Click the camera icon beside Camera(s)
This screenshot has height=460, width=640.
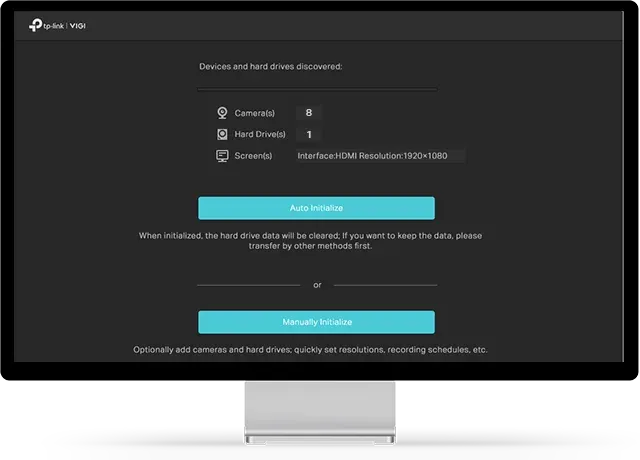[222, 113]
